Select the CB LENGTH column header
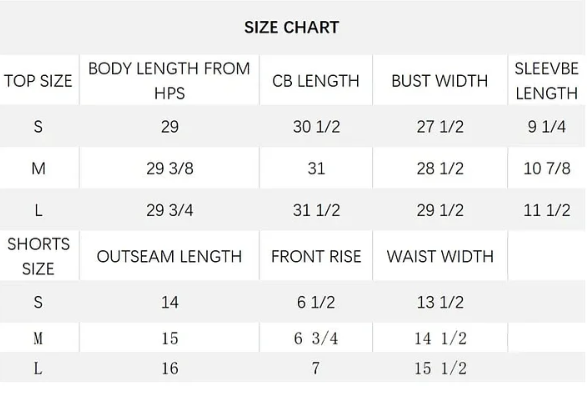Screen dimensions: 587x401 316,81
